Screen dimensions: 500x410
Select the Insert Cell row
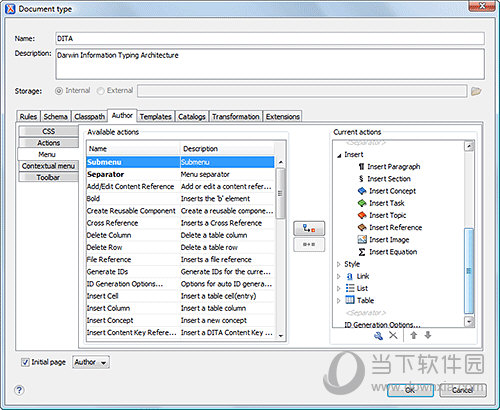tap(180, 296)
